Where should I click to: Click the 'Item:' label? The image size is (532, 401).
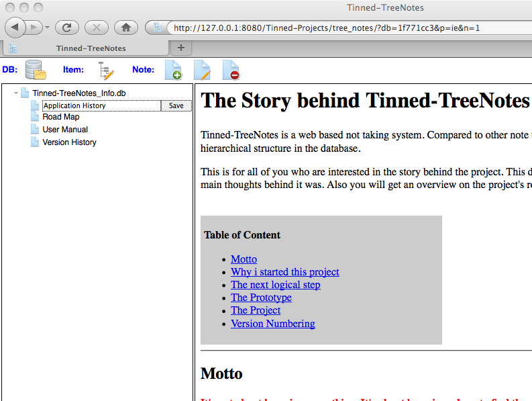pos(73,70)
